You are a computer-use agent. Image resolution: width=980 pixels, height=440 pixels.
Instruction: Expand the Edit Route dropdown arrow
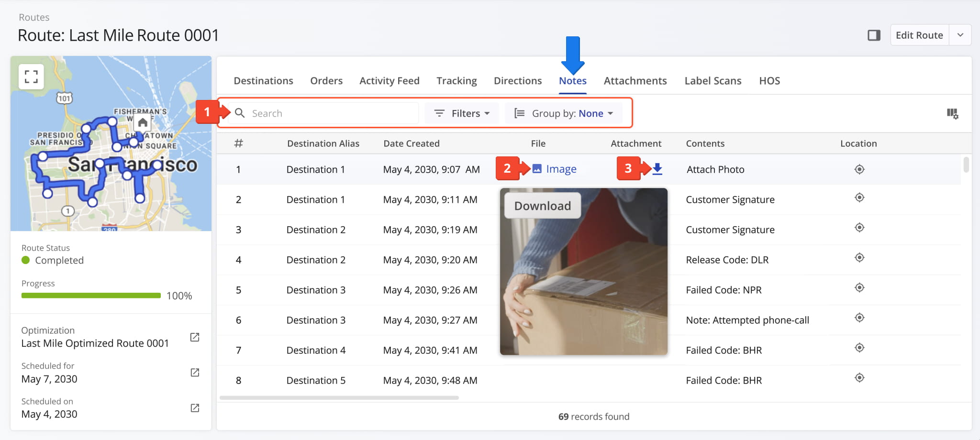[960, 35]
